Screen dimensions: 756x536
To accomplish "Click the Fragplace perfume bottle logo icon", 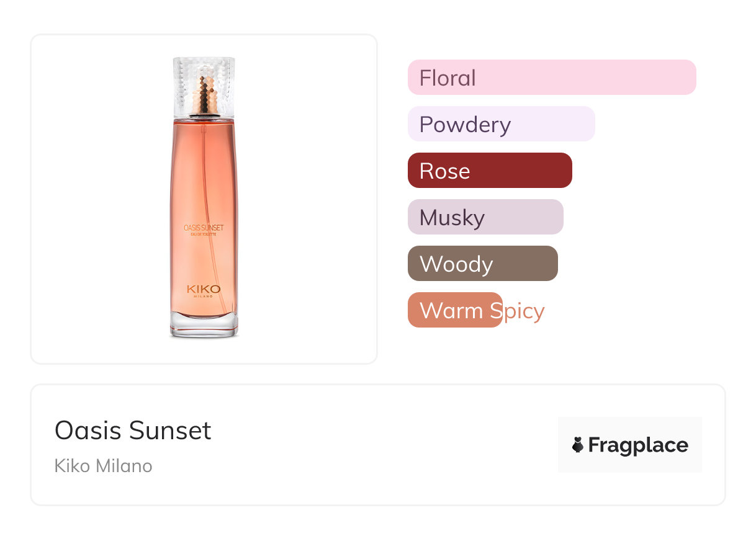I will click(578, 445).
